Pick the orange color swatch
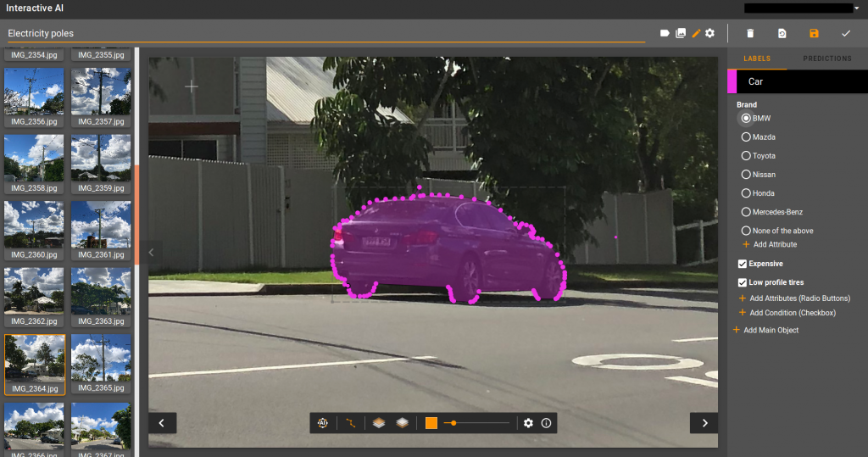This screenshot has height=457, width=868. tap(431, 423)
